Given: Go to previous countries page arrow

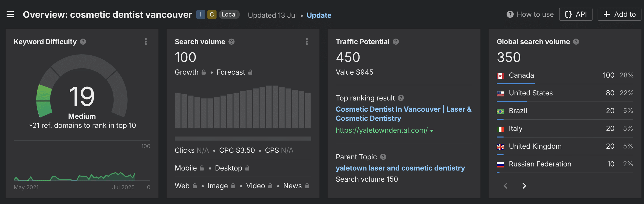Looking at the screenshot, I should point(506,186).
